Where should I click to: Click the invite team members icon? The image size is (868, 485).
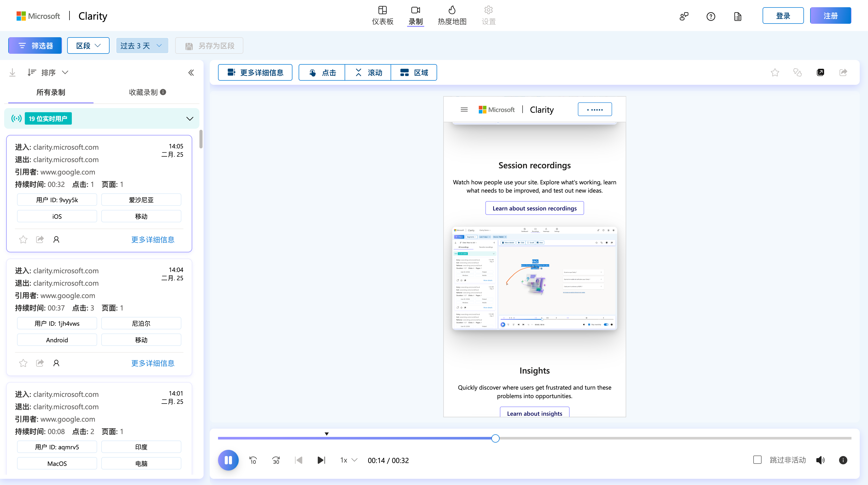(684, 16)
